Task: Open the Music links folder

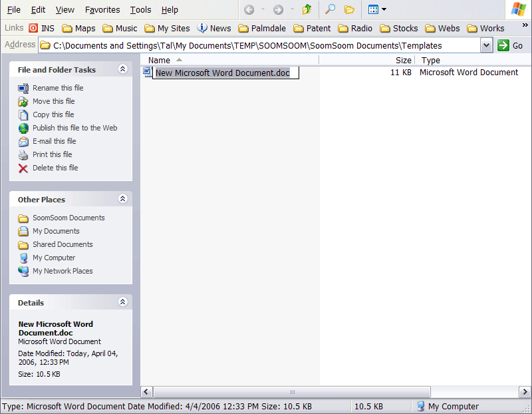Action: pos(120,28)
